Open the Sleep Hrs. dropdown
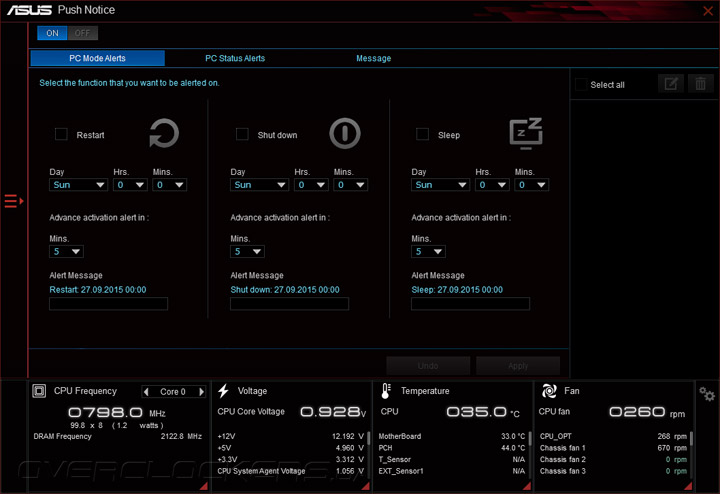The height and width of the screenshot is (494, 720). (x=492, y=185)
